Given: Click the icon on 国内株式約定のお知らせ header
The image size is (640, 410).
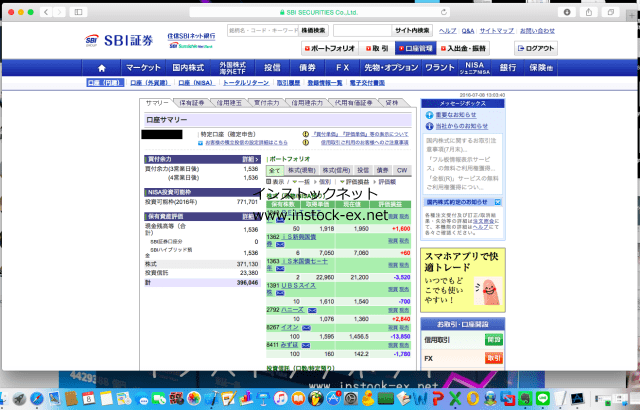Looking at the screenshot, I should coord(498,202).
